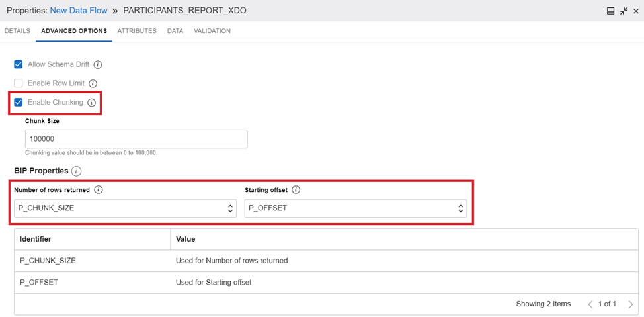Select the Details tab

(x=17, y=31)
